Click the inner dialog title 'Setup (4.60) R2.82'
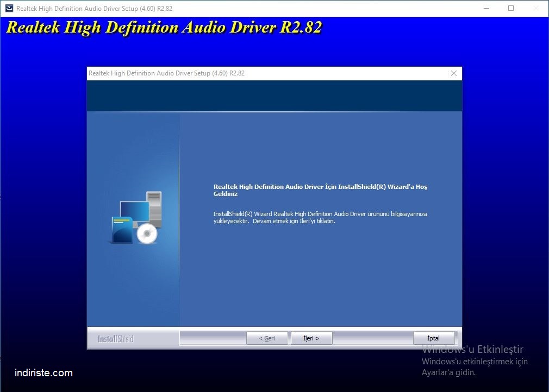 click(x=219, y=73)
